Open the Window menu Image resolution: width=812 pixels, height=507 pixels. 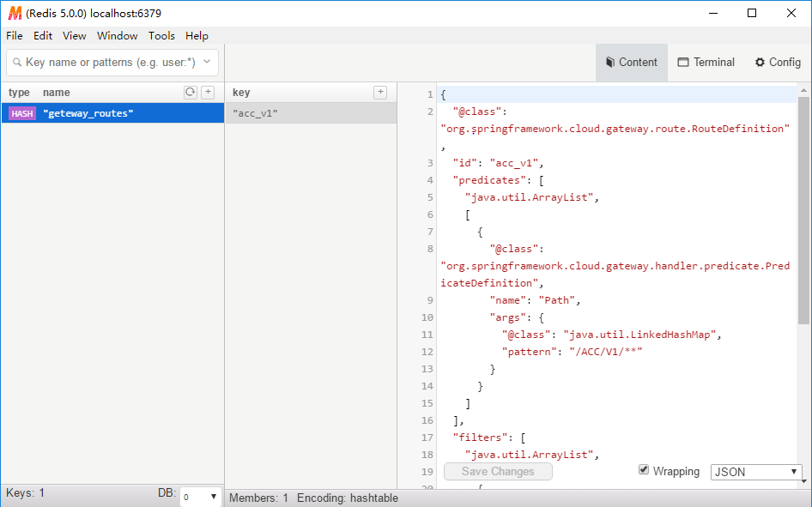[117, 35]
